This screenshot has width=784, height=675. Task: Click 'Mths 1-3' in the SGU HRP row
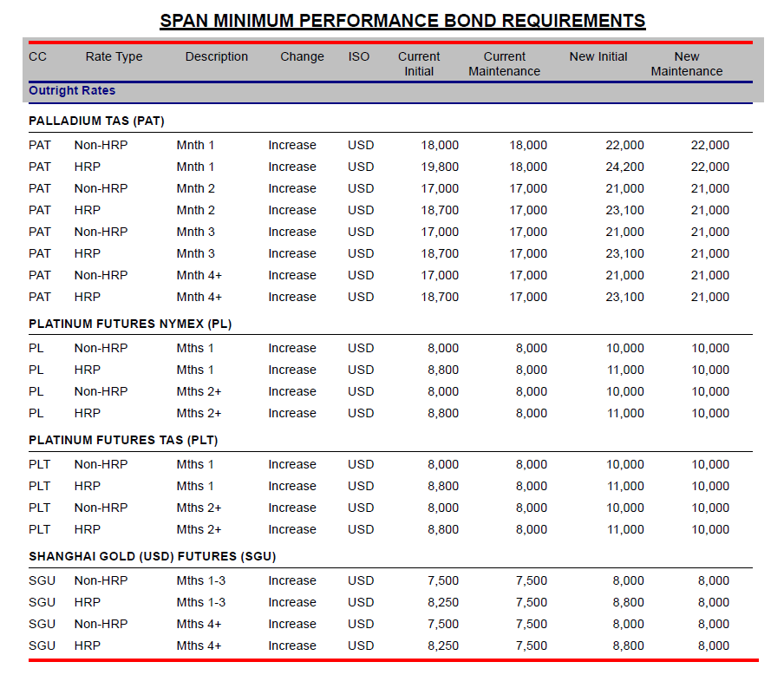pyautogui.click(x=200, y=603)
